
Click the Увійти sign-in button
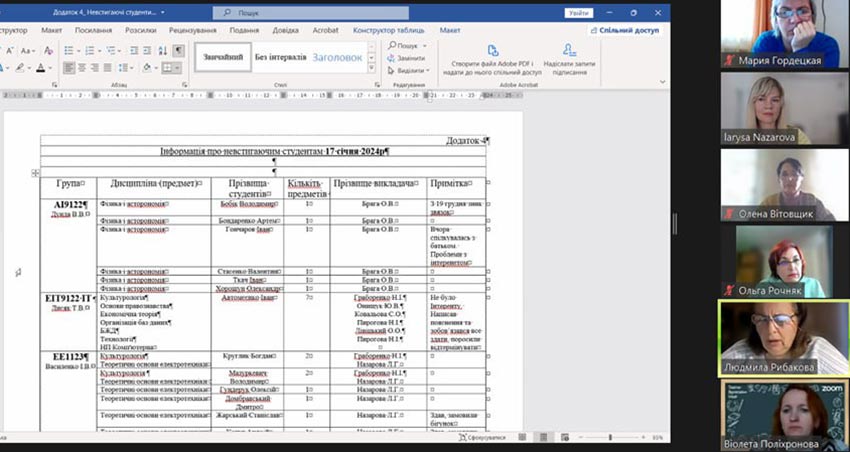(577, 13)
